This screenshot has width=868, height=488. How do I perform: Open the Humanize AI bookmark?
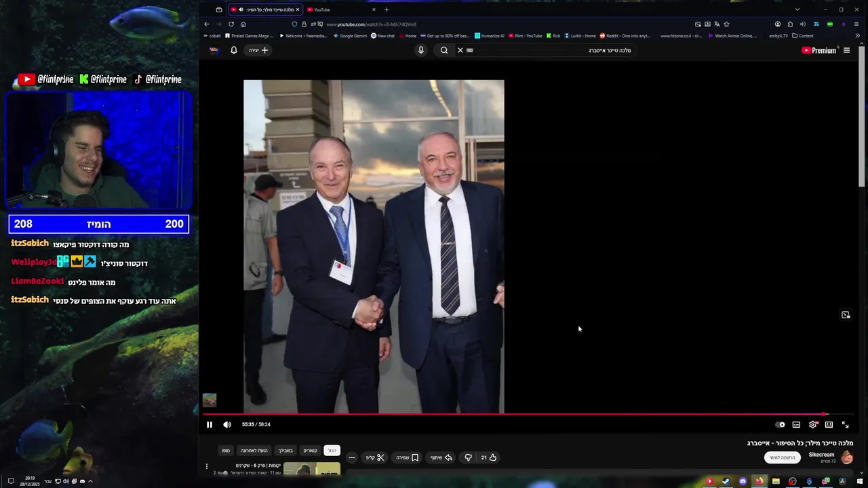coord(490,36)
